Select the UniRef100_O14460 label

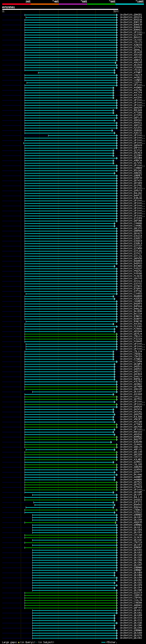tap(131, 445)
